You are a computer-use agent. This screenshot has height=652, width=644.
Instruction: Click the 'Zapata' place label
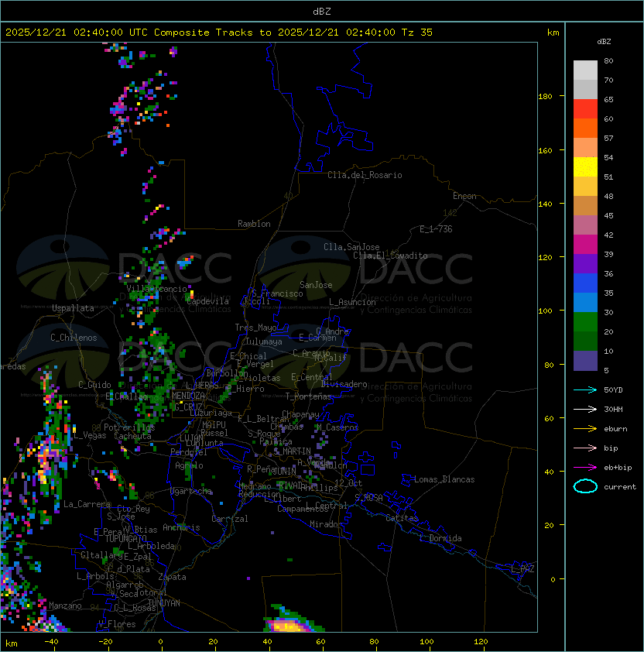tap(172, 577)
